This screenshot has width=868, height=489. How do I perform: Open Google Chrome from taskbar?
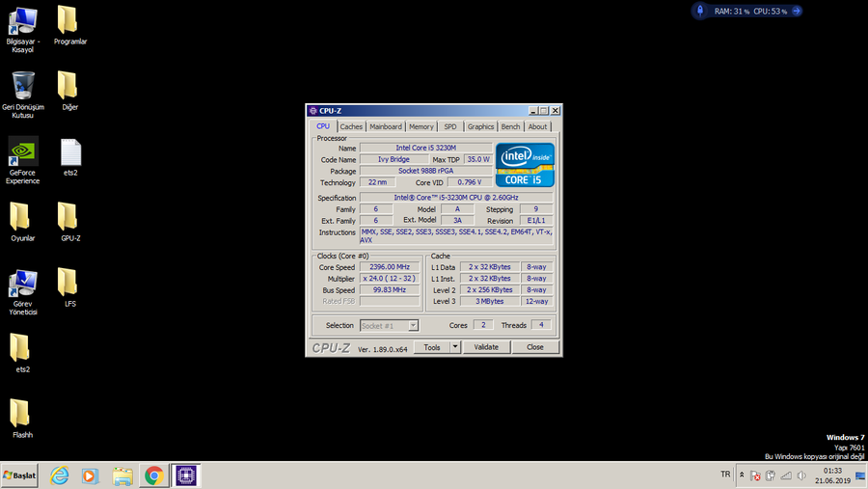click(154, 475)
